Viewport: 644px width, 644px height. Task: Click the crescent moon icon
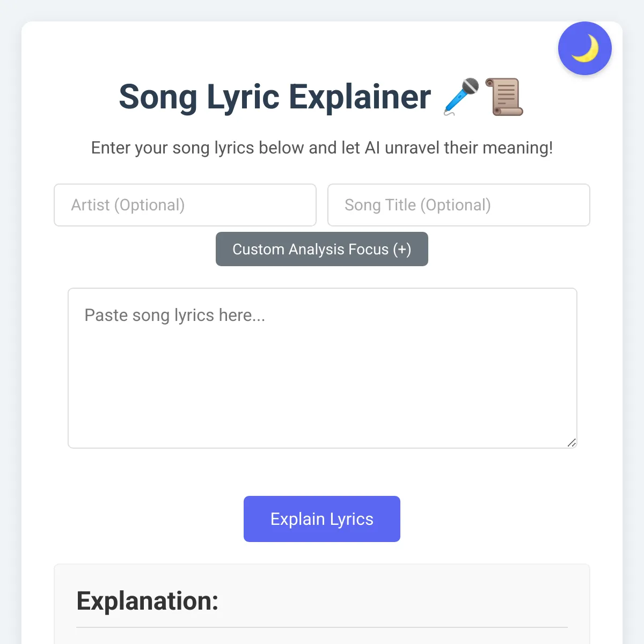point(585,48)
